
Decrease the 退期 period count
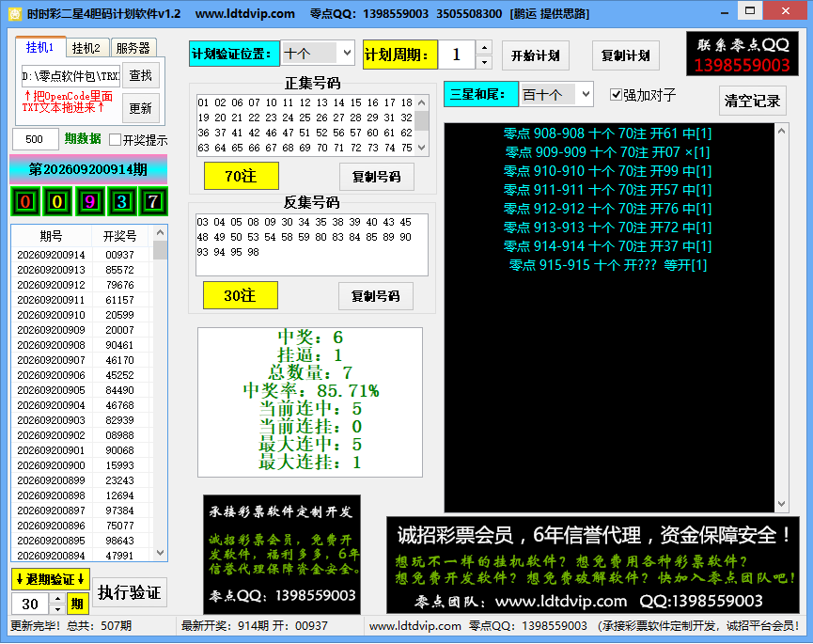[x=57, y=609]
